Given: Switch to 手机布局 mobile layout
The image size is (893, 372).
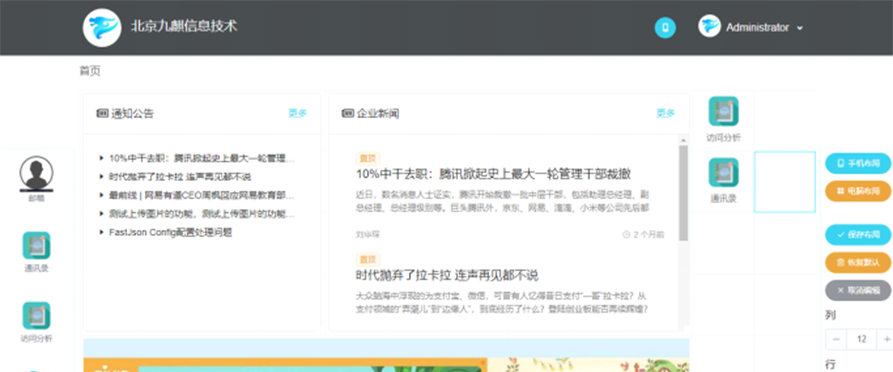Looking at the screenshot, I should click(858, 163).
